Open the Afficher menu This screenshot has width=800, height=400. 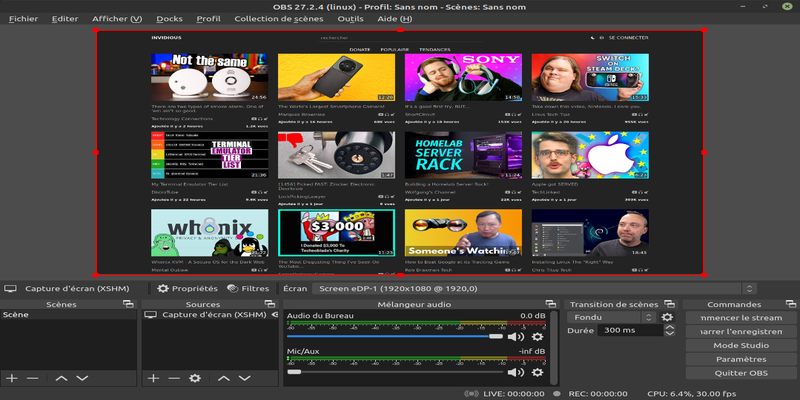pyautogui.click(x=117, y=19)
